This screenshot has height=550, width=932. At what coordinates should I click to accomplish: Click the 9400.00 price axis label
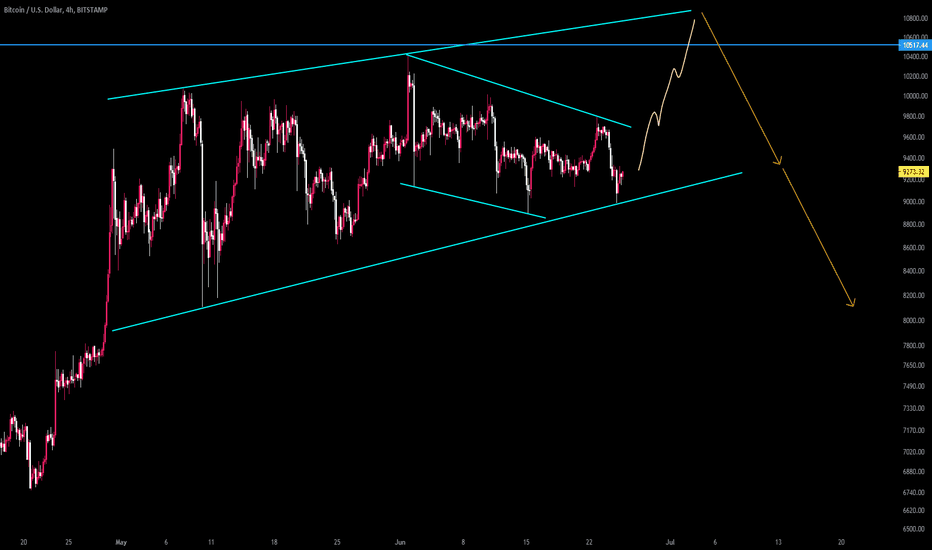915,158
